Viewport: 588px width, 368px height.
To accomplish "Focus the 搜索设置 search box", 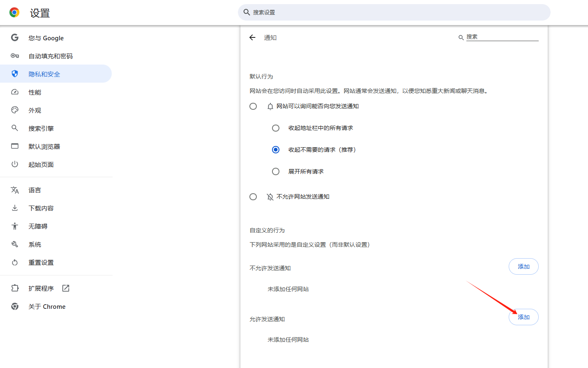I will click(394, 12).
